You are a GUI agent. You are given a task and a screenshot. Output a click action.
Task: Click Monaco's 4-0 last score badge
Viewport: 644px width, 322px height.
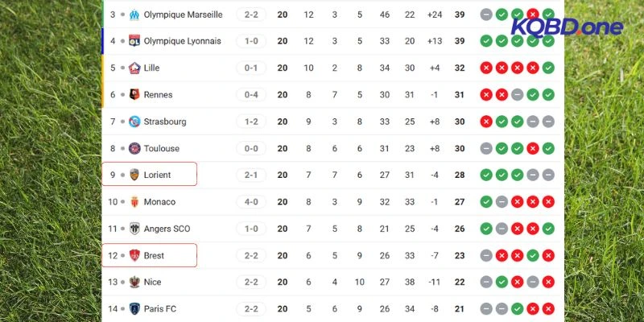[250, 202]
